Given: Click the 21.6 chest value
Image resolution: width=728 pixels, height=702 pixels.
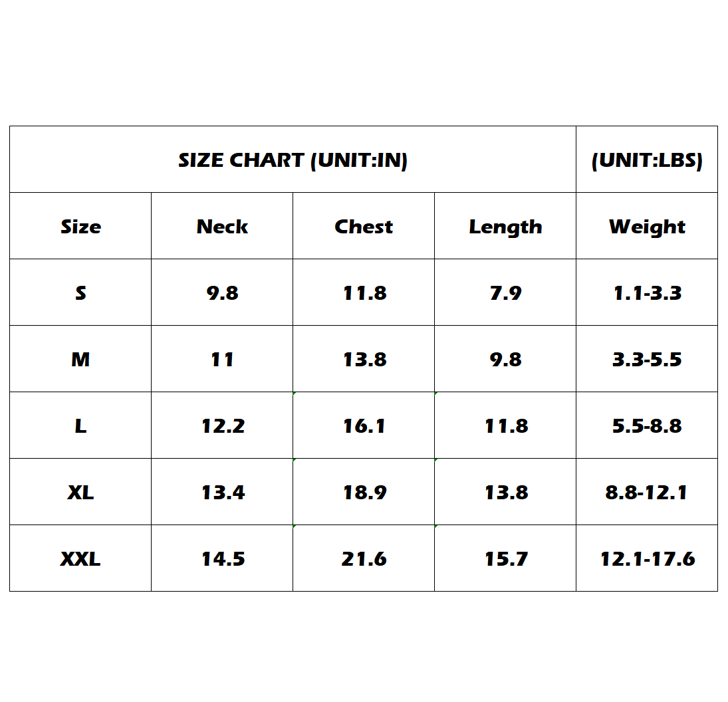Looking at the screenshot, I should point(364,558).
